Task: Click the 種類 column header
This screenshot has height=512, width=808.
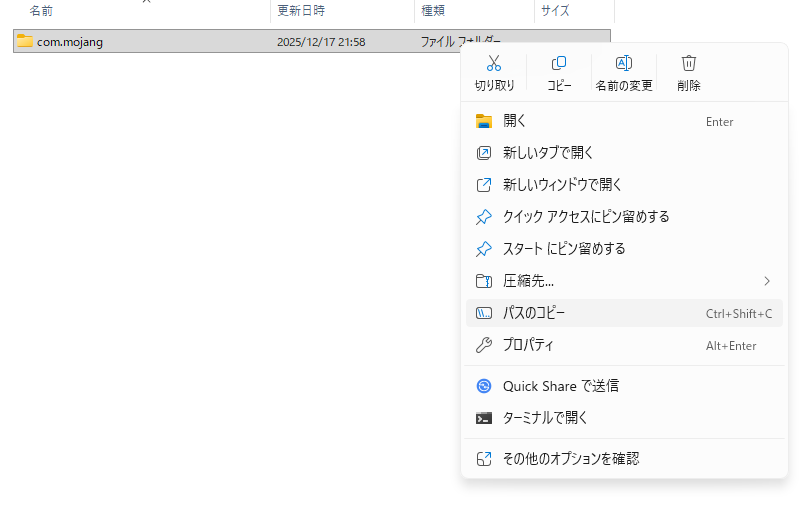Action: (x=433, y=10)
